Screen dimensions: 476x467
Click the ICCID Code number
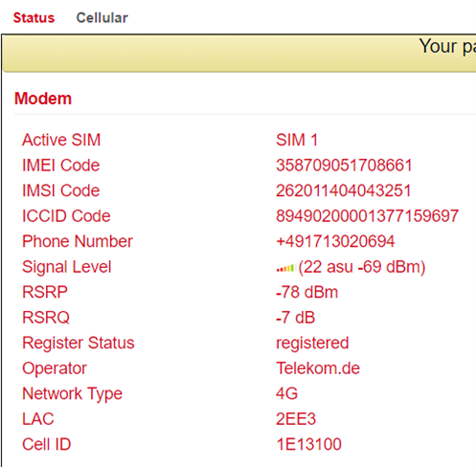[367, 216]
